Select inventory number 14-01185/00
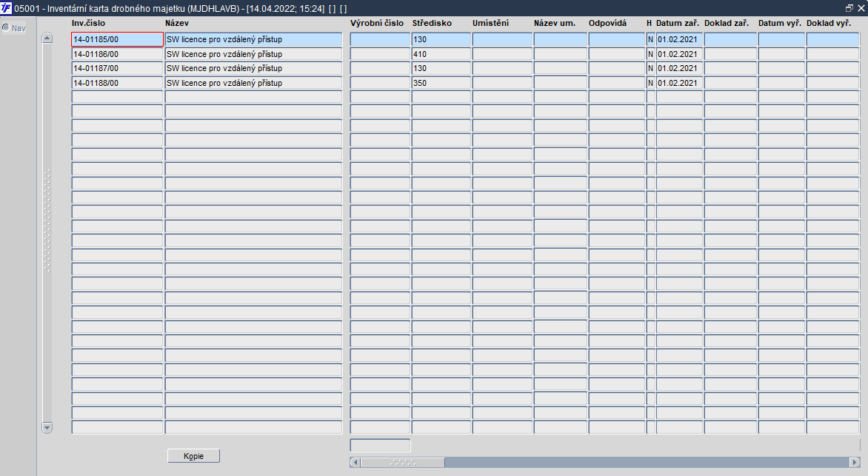This screenshot has height=476, width=868. coord(117,39)
